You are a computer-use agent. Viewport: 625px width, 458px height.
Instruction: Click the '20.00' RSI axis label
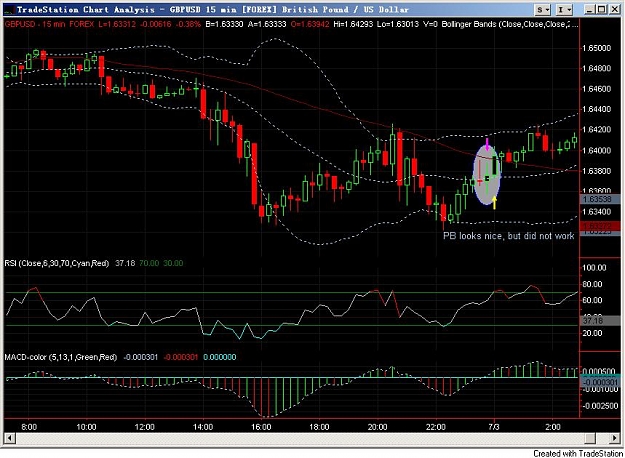[x=594, y=333]
